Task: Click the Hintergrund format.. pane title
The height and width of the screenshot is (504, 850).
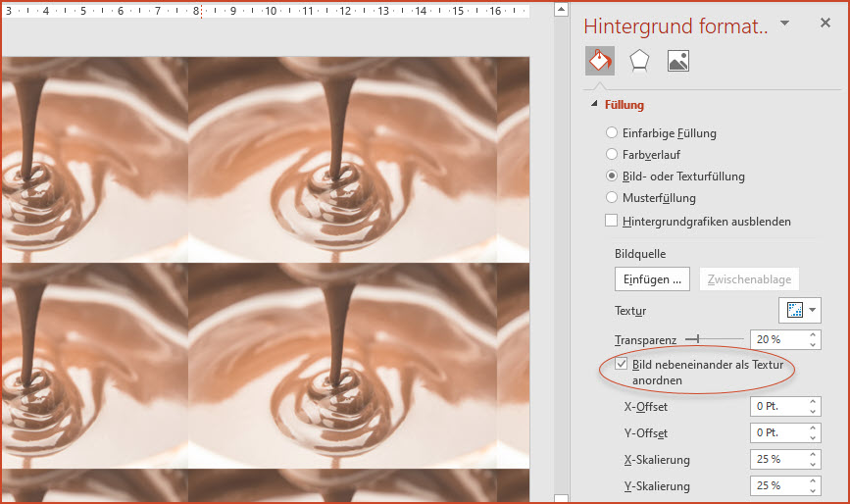Action: pyautogui.click(x=675, y=25)
